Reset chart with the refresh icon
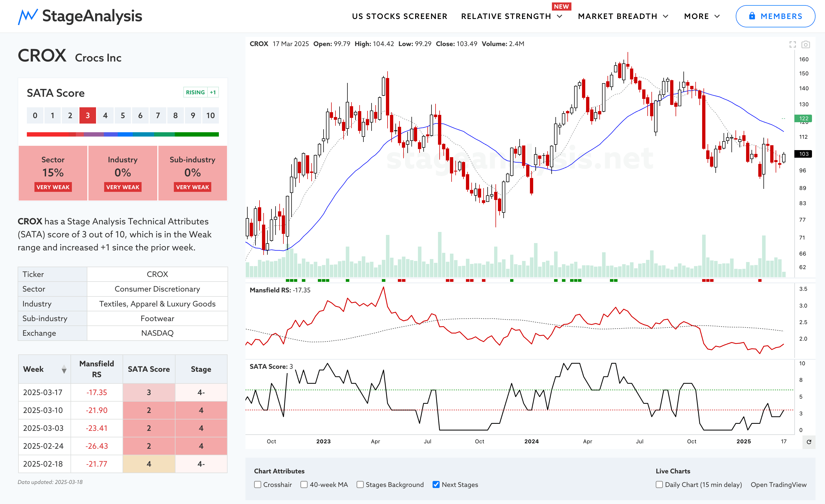This screenshot has height=504, width=825. click(x=809, y=442)
